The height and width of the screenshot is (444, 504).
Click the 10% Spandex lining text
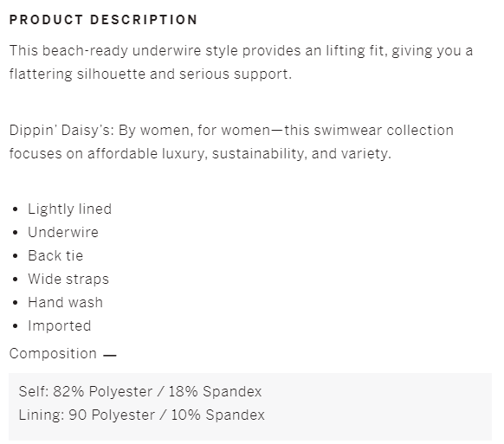coord(217,415)
